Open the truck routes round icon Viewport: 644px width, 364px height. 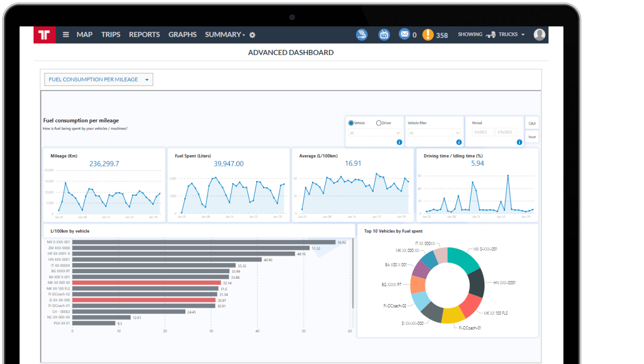(362, 35)
